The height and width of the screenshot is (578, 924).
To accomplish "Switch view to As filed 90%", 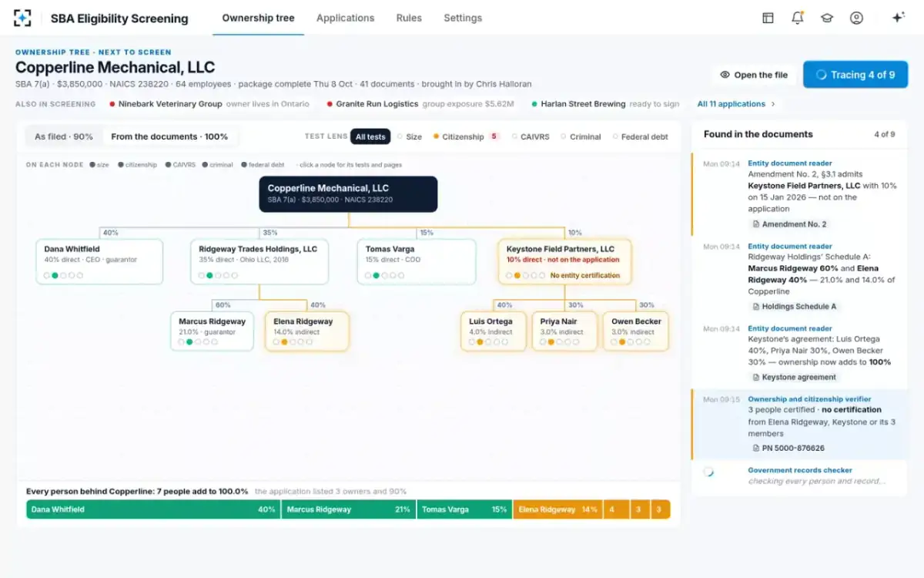I will click(64, 136).
